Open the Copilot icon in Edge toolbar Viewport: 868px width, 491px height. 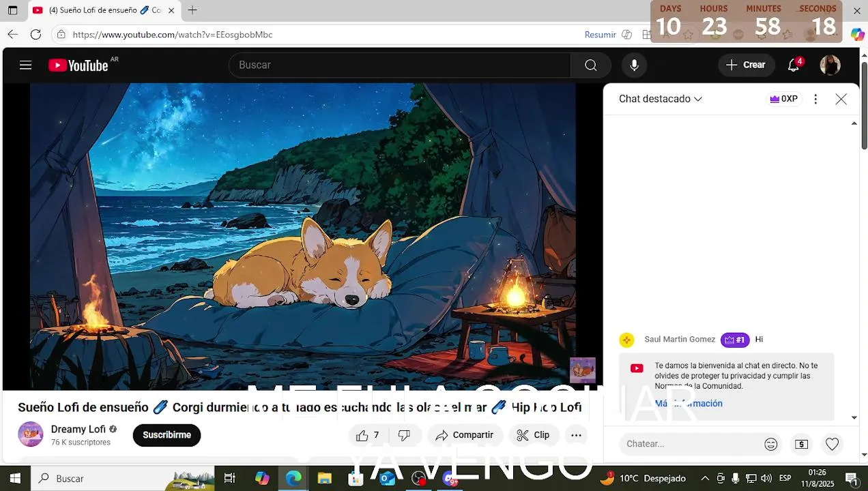[857, 35]
